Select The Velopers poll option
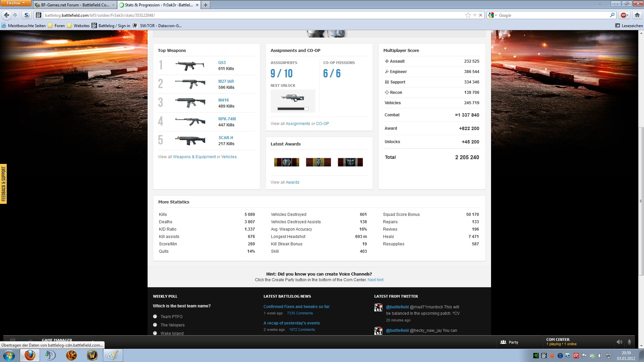Screen dimensions: 644x362 pyautogui.click(x=155, y=325)
